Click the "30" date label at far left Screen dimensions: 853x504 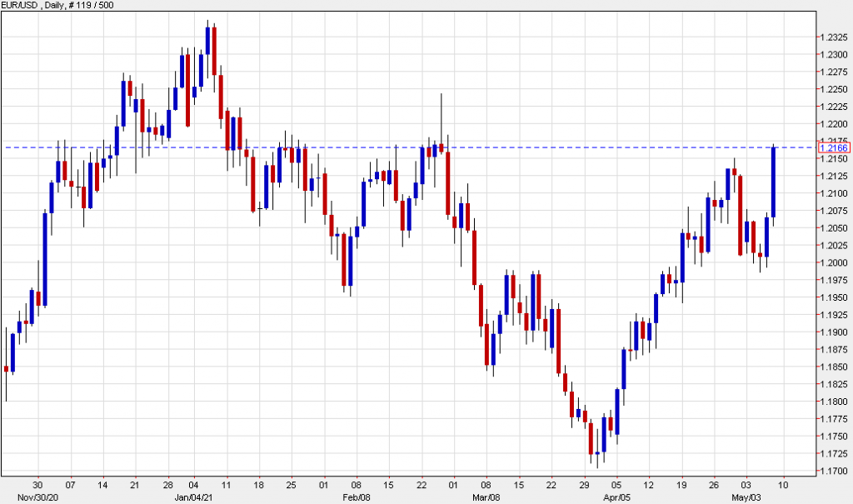(x=37, y=484)
